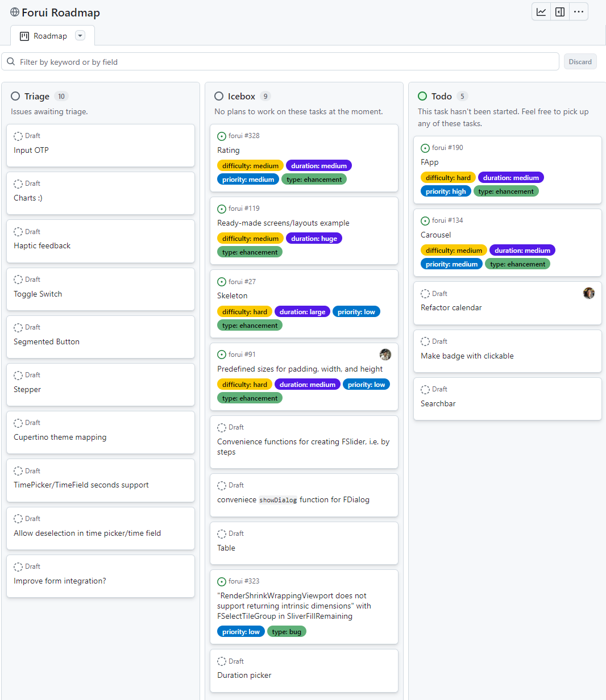Click the open issue icon for forui #328
This screenshot has width=606, height=700.
point(222,136)
